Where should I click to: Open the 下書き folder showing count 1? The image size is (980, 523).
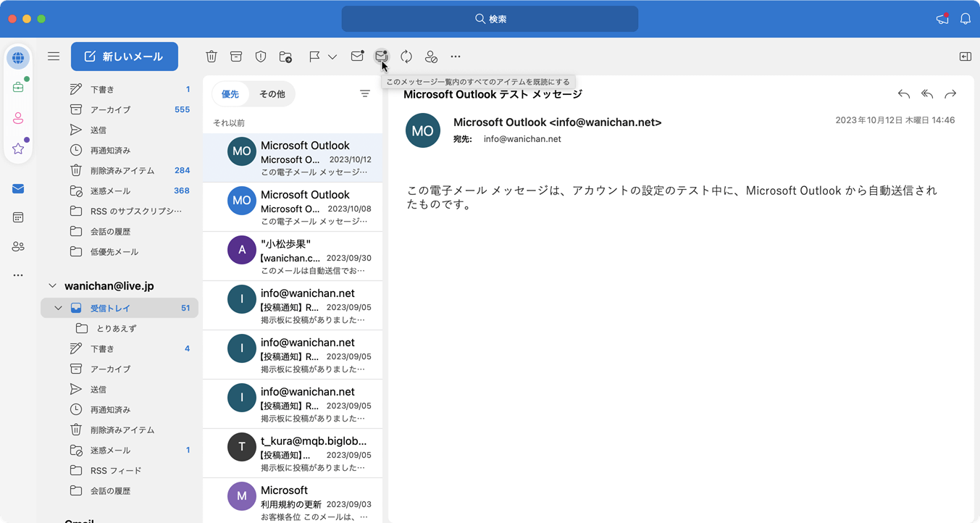pos(120,89)
